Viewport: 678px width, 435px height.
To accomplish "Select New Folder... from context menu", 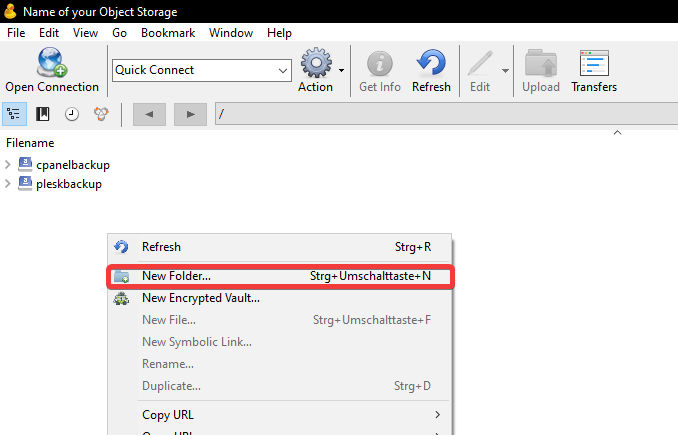I will pyautogui.click(x=176, y=276).
